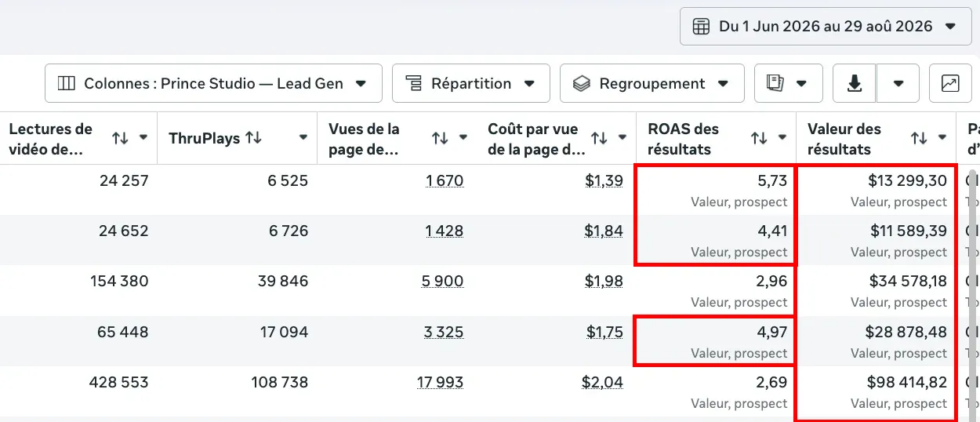Select the 428 553 video plays cell
The height and width of the screenshot is (422, 980).
pyautogui.click(x=118, y=383)
